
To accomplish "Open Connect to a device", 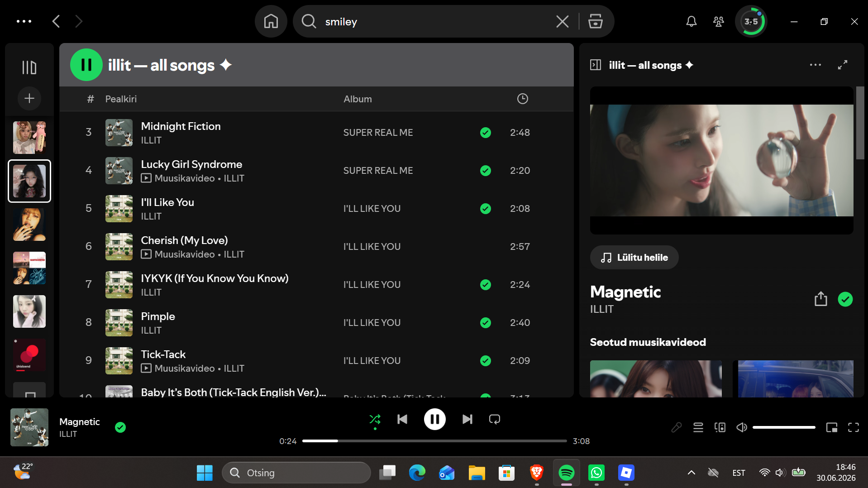I will pyautogui.click(x=720, y=427).
